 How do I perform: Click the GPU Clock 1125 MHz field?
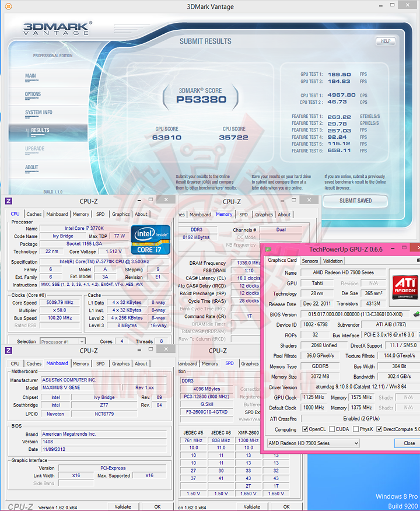(x=313, y=397)
